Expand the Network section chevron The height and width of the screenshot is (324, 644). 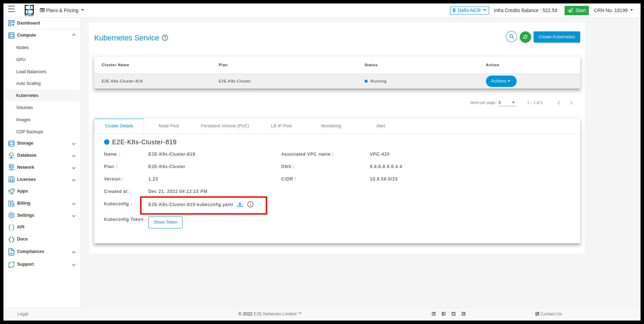pyautogui.click(x=74, y=168)
